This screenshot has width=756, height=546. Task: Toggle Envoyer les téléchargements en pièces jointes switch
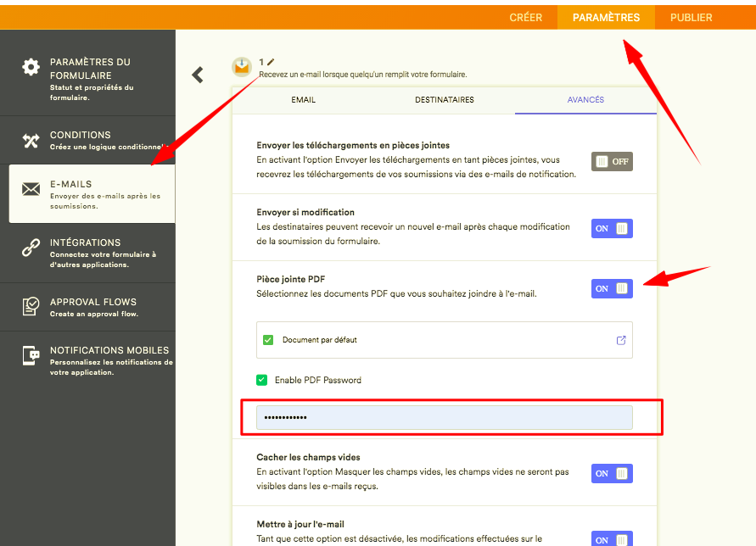click(x=612, y=161)
